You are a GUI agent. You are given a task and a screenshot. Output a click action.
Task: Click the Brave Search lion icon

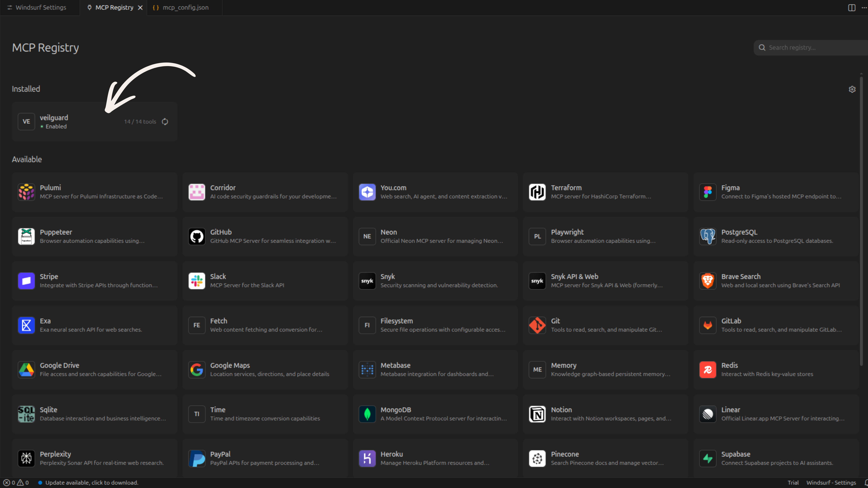pos(708,281)
